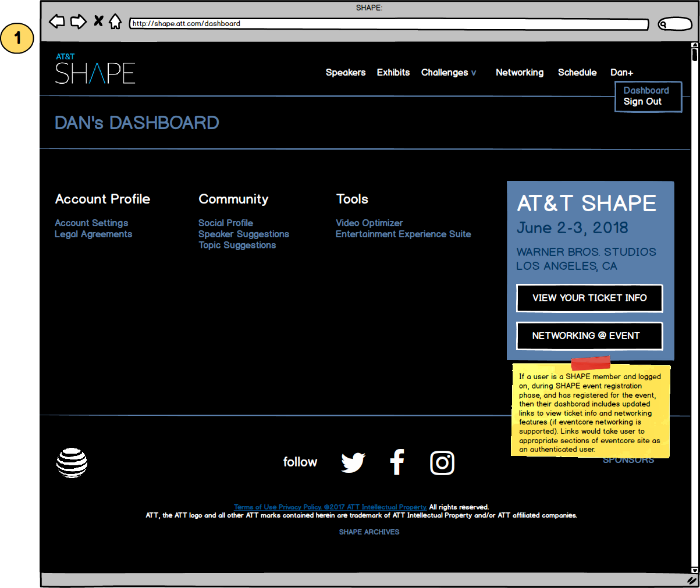Go to browser home icon
Image resolution: width=700 pixels, height=588 pixels.
point(115,22)
